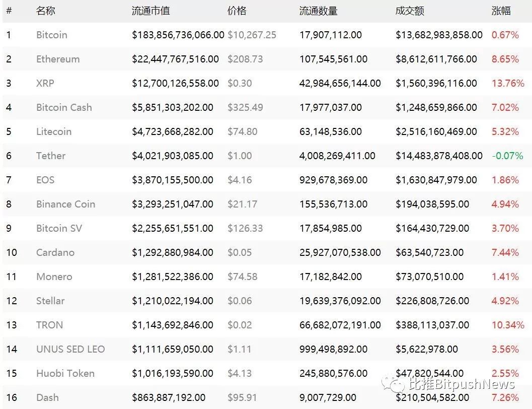Image resolution: width=532 pixels, height=409 pixels.
Task: Sort by the 价格 column header
Action: 237,11
